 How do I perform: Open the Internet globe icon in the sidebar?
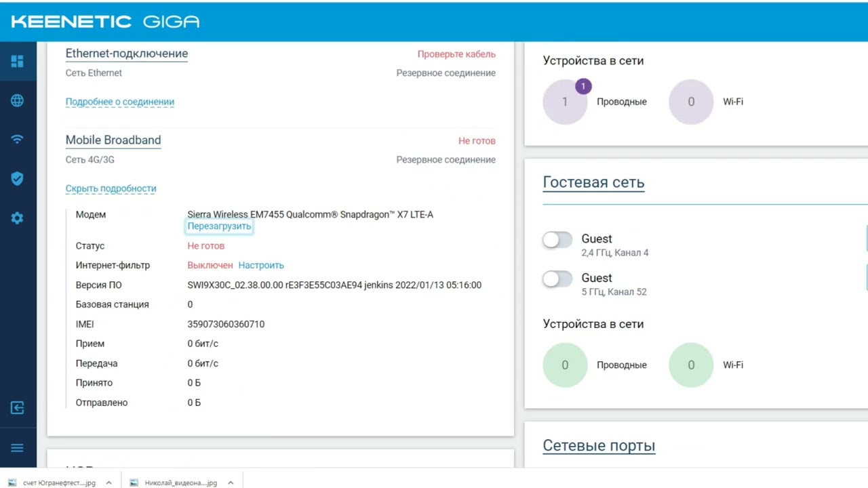(x=18, y=100)
